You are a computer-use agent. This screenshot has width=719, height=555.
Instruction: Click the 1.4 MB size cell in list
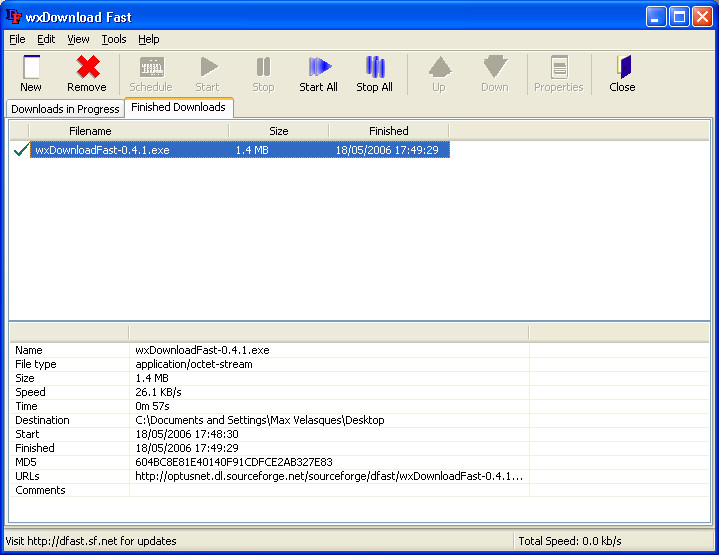point(252,150)
